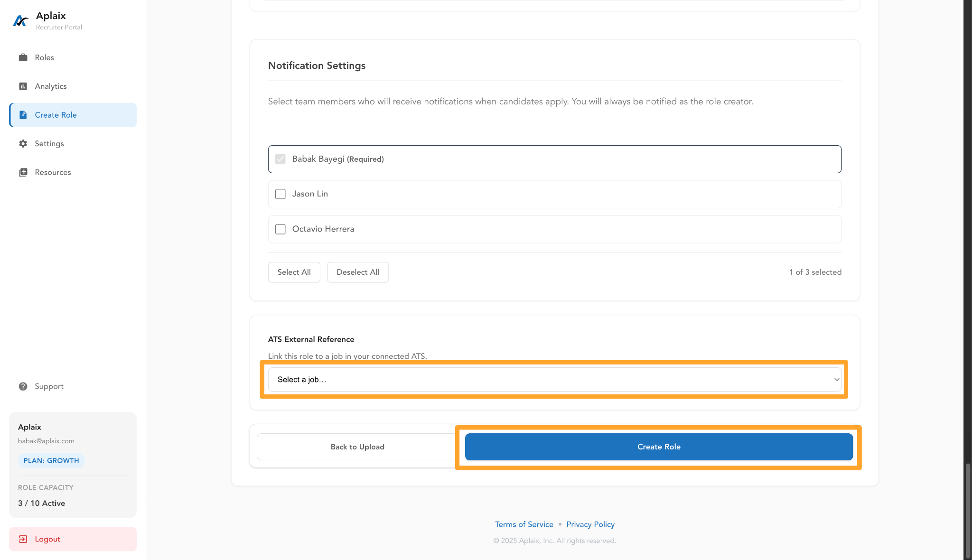
Task: Open Settings from sidebar
Action: 73,144
